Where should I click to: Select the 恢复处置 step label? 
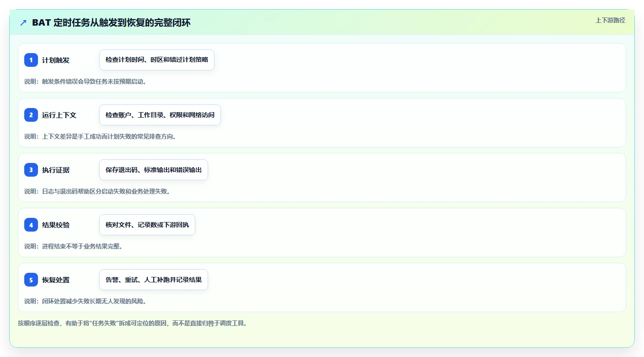(x=56, y=280)
